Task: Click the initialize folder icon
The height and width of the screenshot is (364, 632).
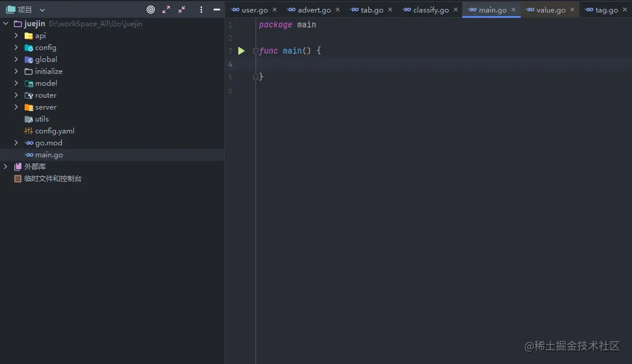Action: 29,71
